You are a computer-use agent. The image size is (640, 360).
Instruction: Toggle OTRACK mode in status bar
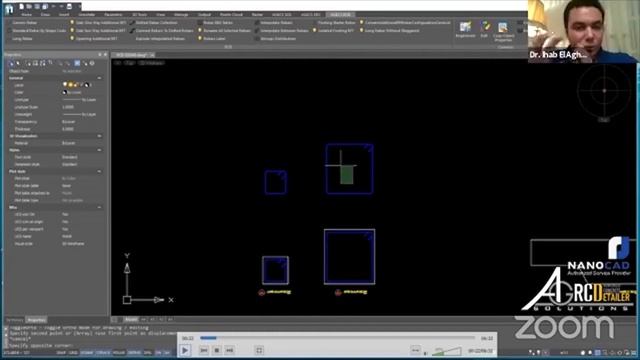coord(103,353)
